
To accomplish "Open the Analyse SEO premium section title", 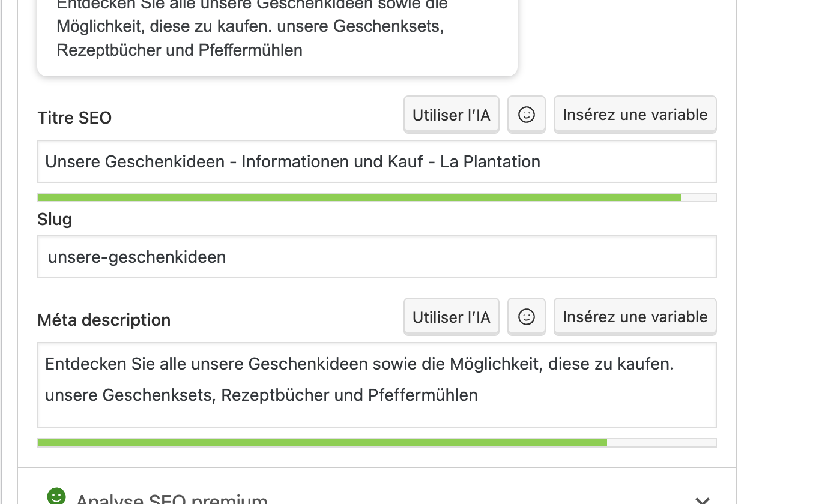I will [x=172, y=499].
